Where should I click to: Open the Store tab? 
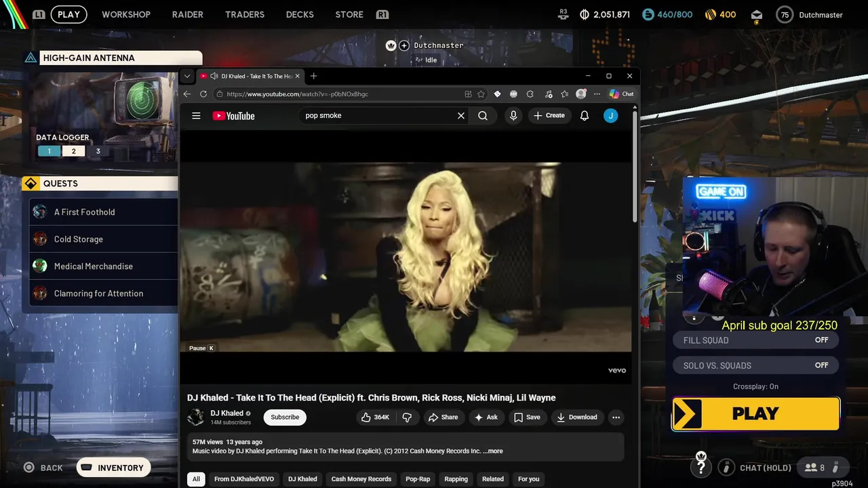pyautogui.click(x=349, y=14)
